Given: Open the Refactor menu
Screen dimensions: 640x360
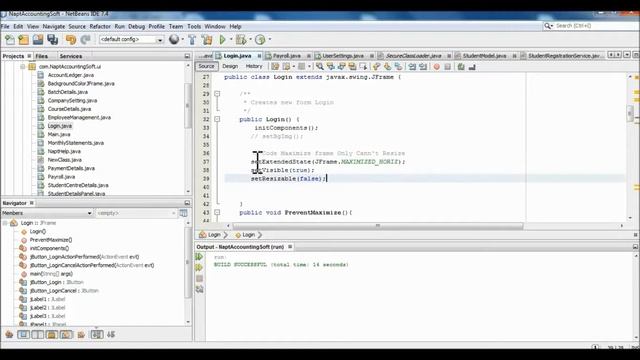Looking at the screenshot, I should (100, 27).
